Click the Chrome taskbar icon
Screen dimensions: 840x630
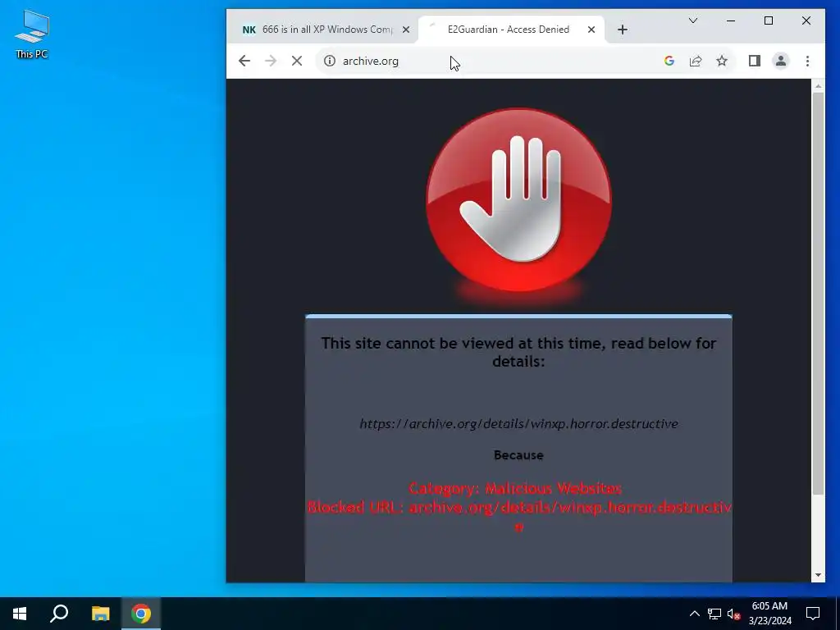(x=141, y=614)
